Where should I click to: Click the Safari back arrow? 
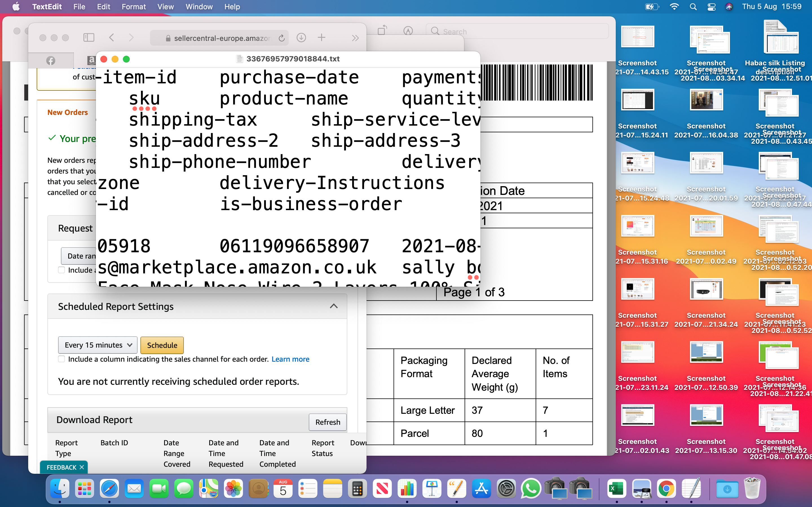tap(112, 37)
